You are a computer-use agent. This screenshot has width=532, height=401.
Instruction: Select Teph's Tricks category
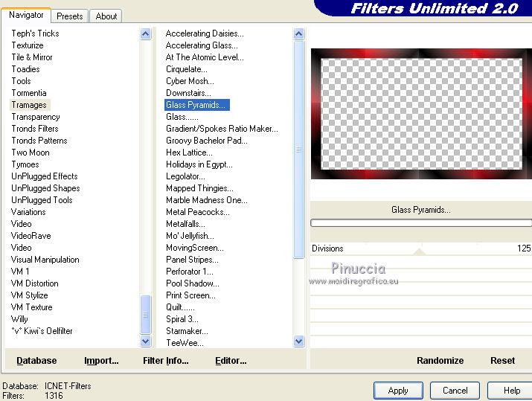[x=35, y=33]
